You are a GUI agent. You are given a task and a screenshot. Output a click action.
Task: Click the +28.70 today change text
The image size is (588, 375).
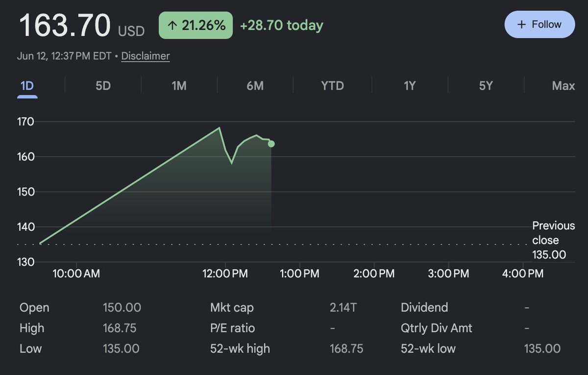[x=281, y=25]
